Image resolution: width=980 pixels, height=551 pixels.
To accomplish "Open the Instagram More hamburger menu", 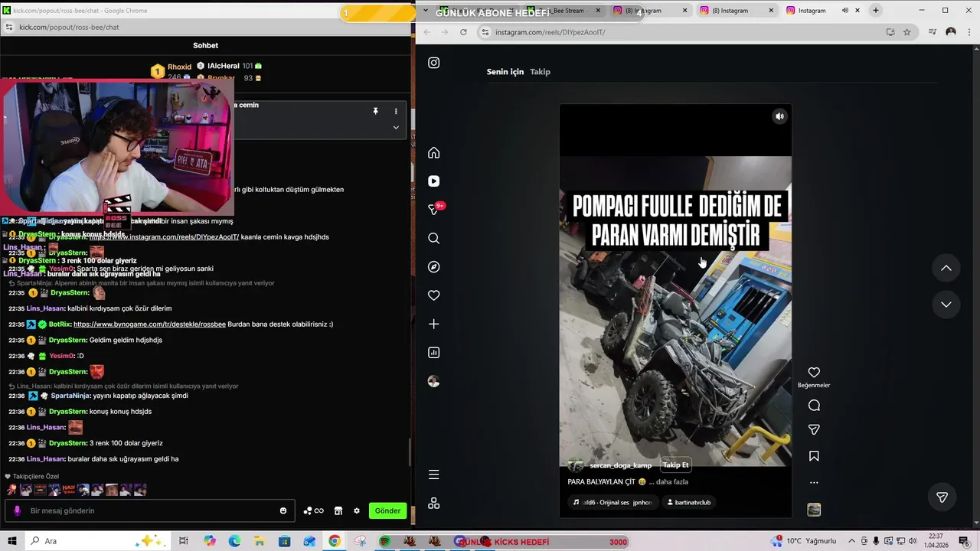I will tap(433, 474).
